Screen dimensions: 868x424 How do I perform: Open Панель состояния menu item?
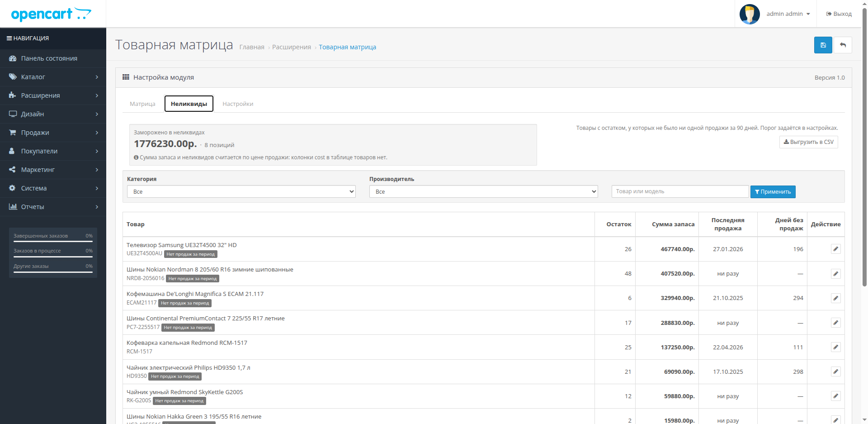[53, 58]
